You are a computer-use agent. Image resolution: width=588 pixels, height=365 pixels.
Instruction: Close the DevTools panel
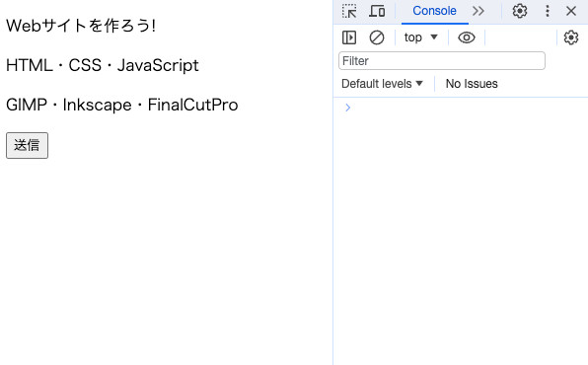tap(571, 11)
